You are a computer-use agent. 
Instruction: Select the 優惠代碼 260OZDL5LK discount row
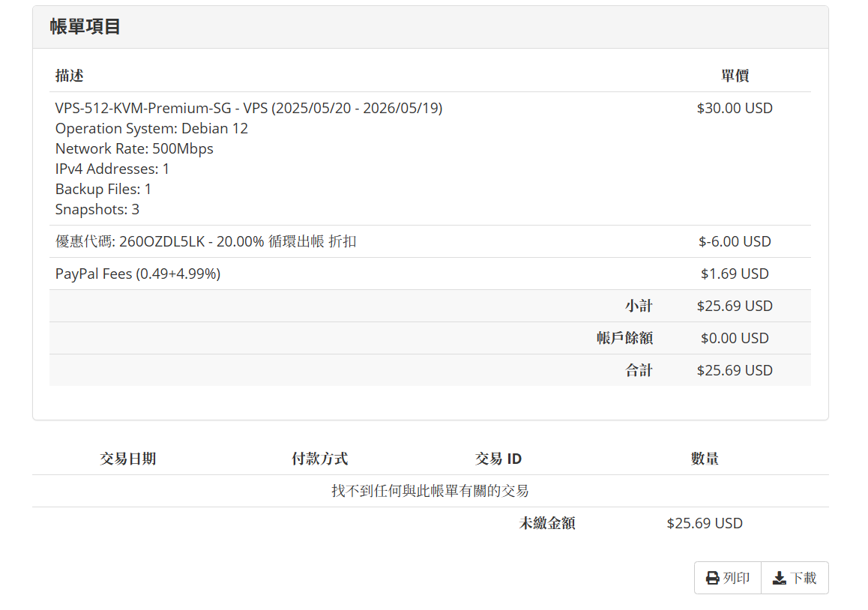tap(204, 241)
